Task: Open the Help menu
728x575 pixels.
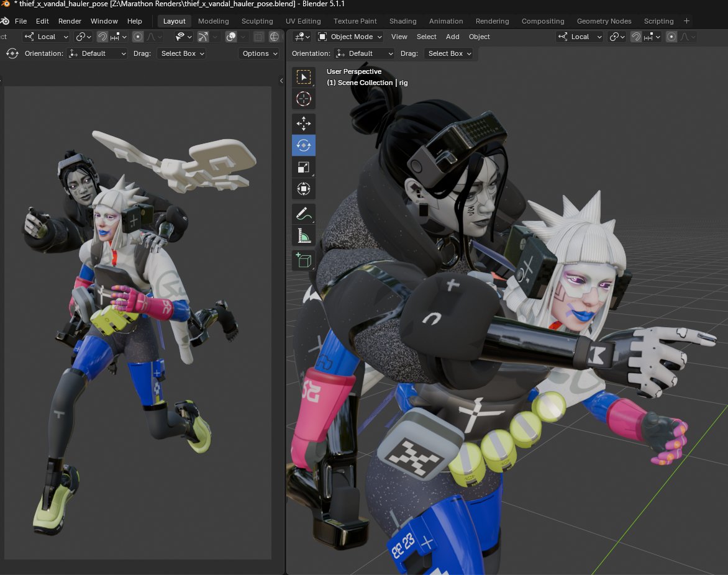Action: (x=135, y=21)
